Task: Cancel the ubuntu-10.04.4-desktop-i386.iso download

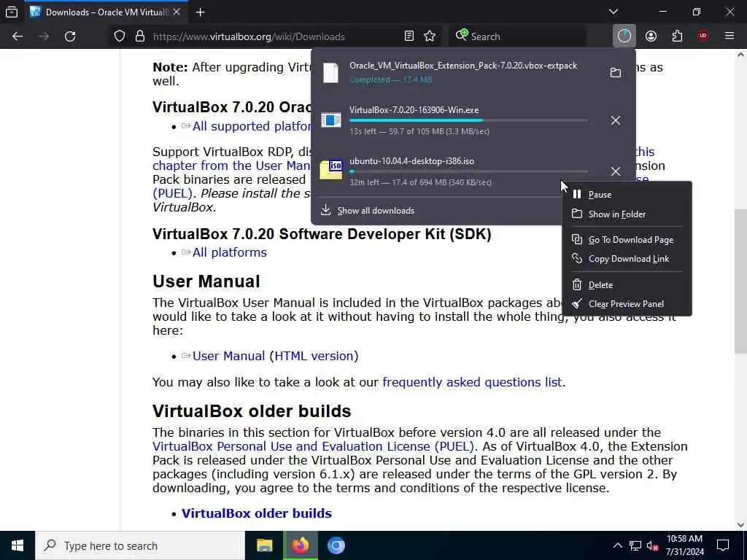Action: click(x=616, y=171)
